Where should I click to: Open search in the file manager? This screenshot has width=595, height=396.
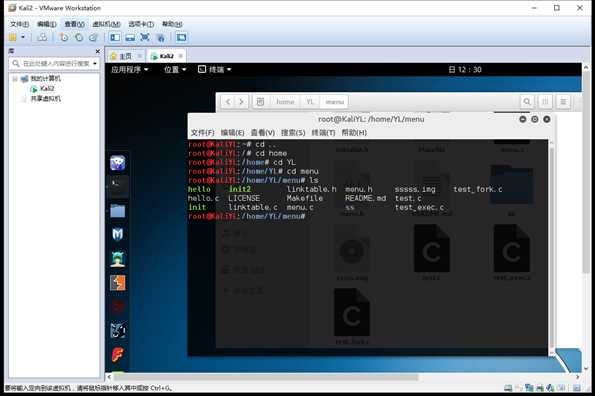[x=527, y=102]
